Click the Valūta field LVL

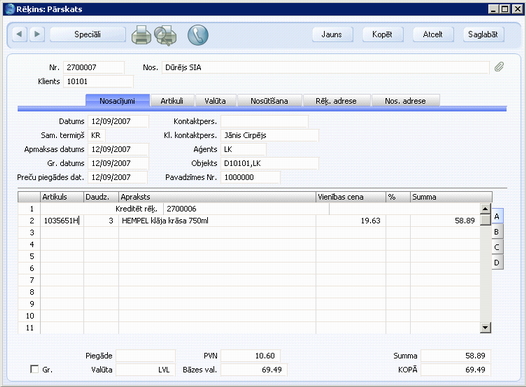click(x=146, y=370)
